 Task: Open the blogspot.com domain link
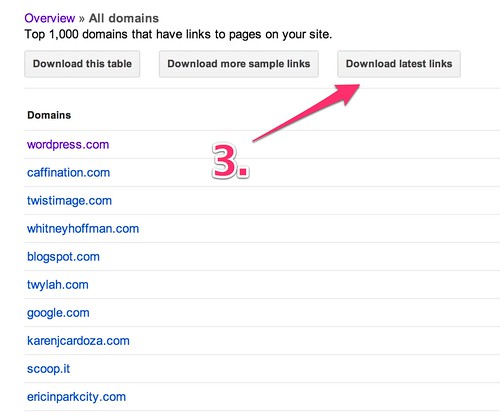[x=63, y=257]
